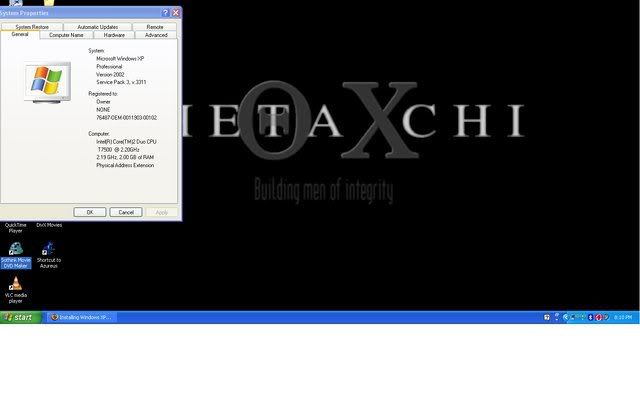Click the System Properties help question-mark button
Viewport: 640px width, 400px height.
(165, 13)
